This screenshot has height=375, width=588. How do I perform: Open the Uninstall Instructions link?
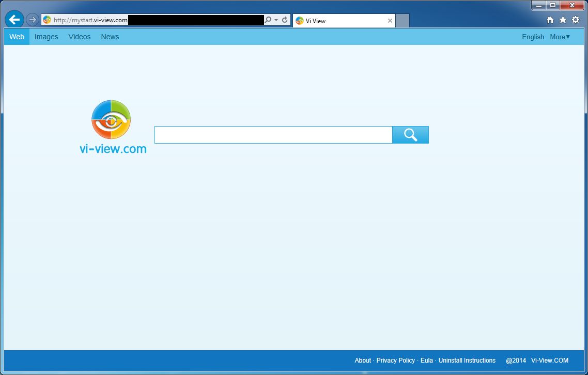point(467,360)
